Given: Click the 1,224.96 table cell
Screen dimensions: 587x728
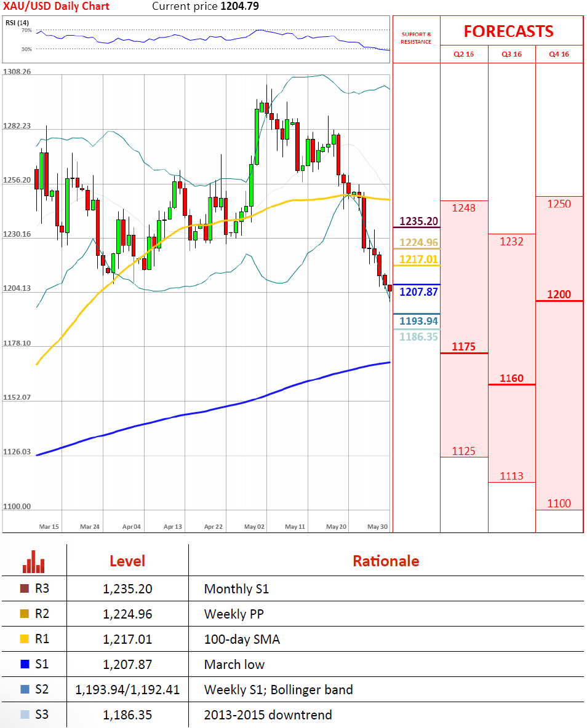Looking at the screenshot, I should (x=127, y=614).
